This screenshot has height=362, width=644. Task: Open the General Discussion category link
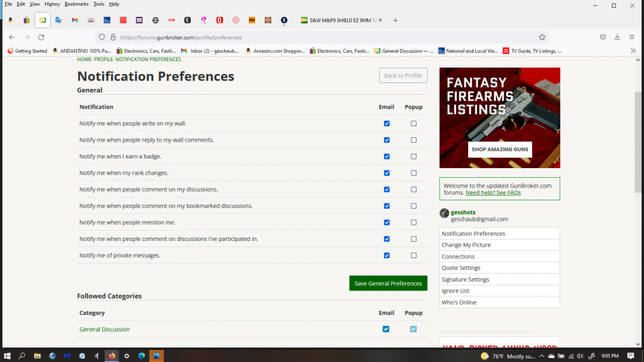click(x=104, y=330)
